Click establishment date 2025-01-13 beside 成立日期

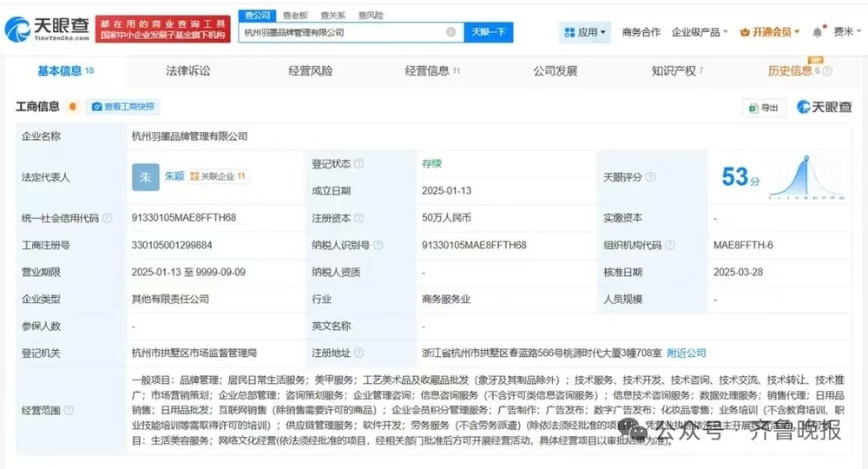(447, 190)
